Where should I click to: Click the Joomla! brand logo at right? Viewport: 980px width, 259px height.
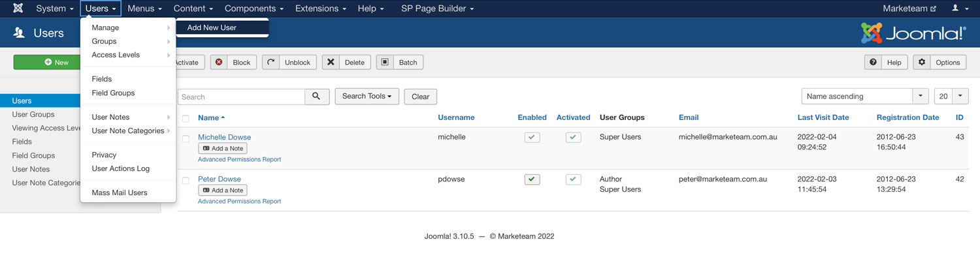click(913, 33)
